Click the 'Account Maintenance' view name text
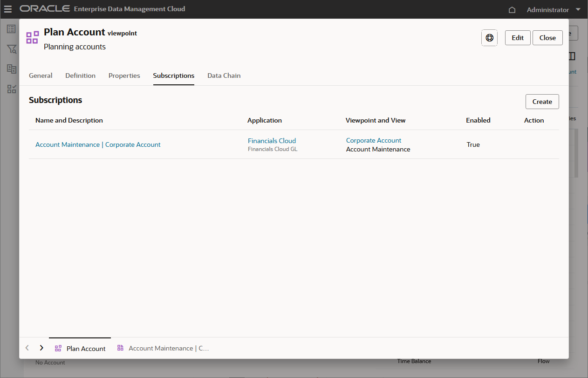 (x=378, y=149)
